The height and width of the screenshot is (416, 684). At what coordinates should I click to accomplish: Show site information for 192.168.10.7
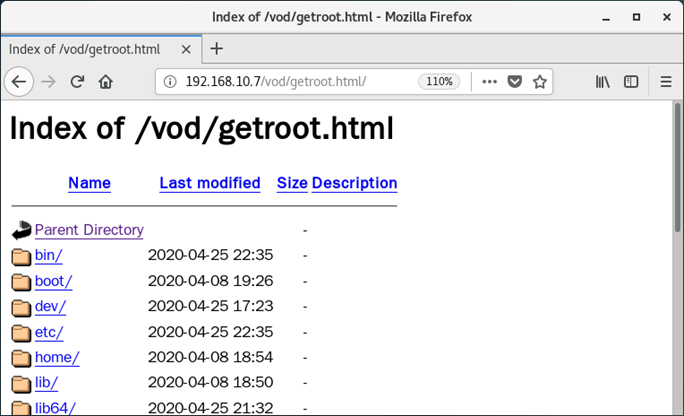coord(170,82)
